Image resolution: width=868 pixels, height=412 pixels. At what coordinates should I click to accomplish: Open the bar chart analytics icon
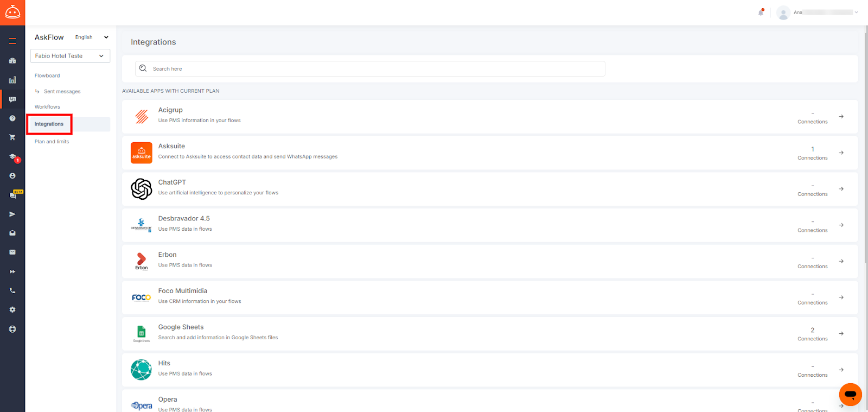click(12, 80)
